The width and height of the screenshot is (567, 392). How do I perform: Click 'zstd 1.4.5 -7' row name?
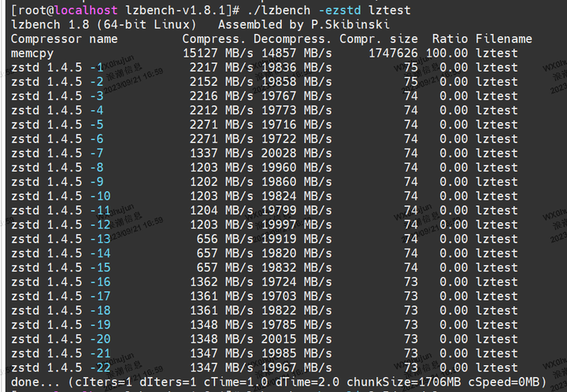click(57, 153)
